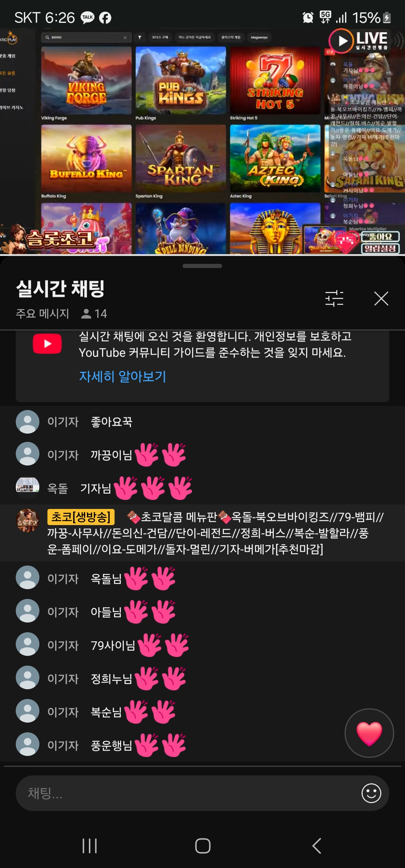Open the live chat filter settings icon
Viewport: 405px width, 868px height.
click(334, 298)
